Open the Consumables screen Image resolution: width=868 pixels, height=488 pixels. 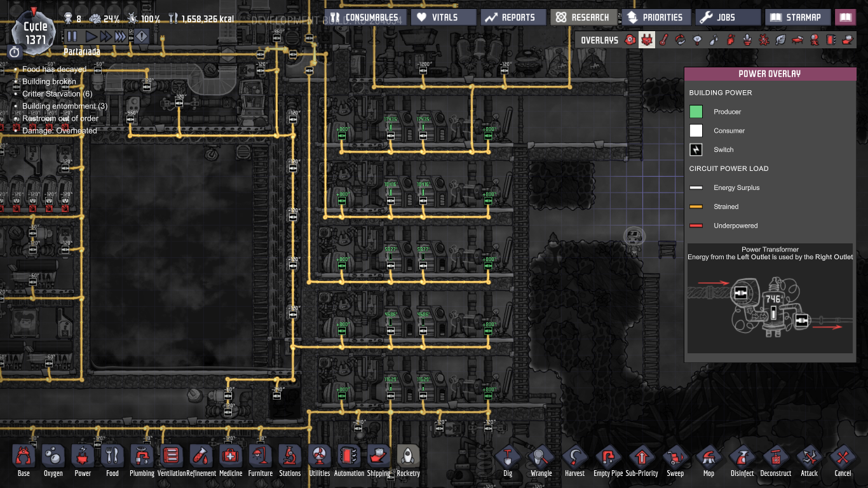pyautogui.click(x=365, y=17)
